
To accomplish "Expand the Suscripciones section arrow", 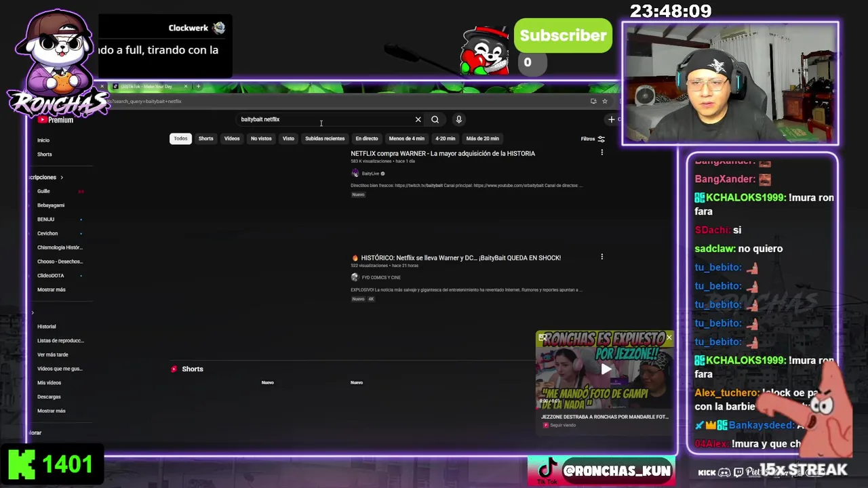I will click(62, 178).
